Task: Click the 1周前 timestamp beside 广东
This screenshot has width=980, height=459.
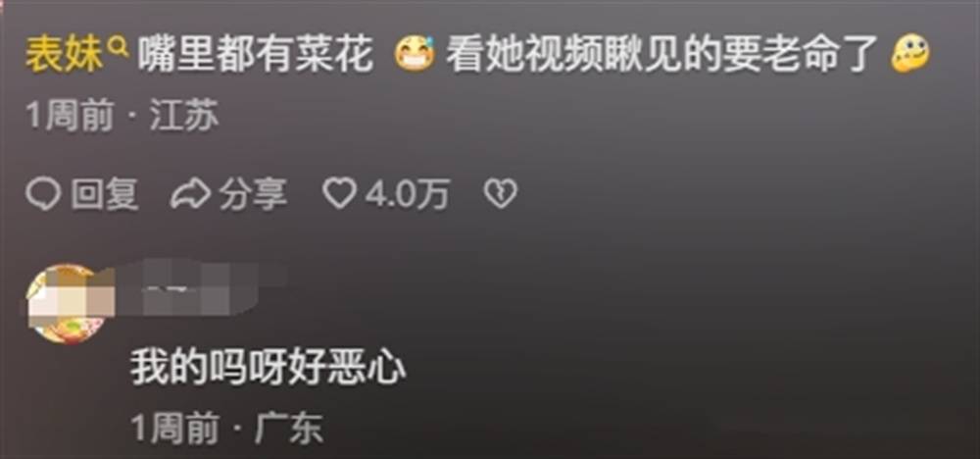Action: point(174,429)
